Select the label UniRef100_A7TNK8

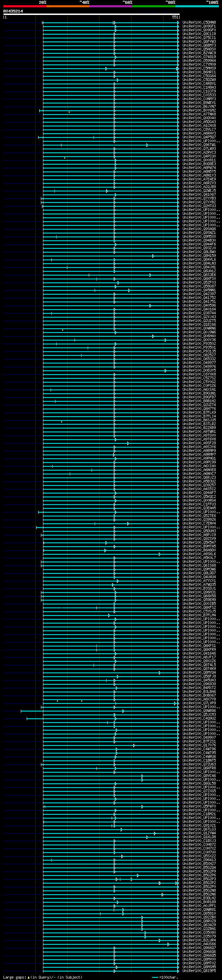(199, 114)
